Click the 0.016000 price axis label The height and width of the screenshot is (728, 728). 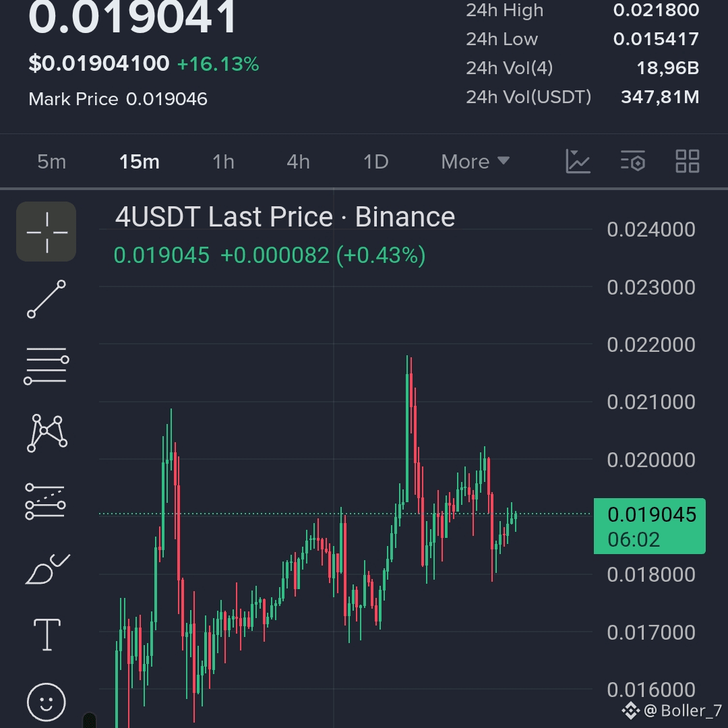pyautogui.click(x=651, y=690)
